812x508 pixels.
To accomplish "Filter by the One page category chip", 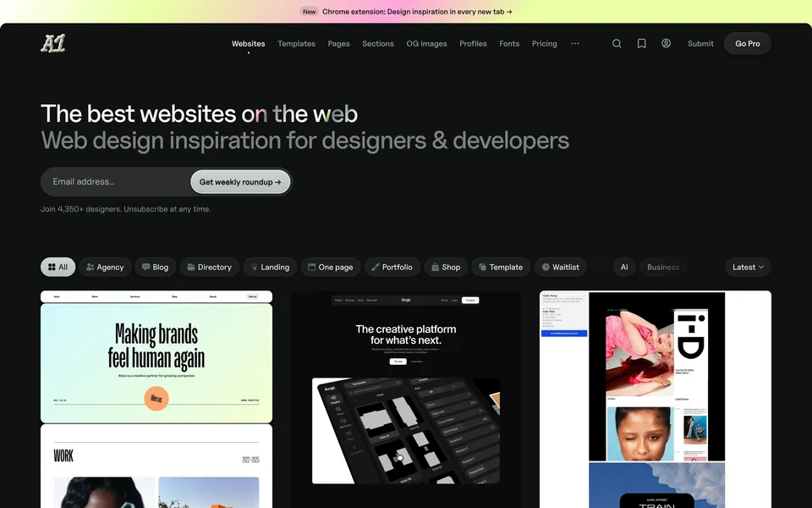I will tap(331, 267).
